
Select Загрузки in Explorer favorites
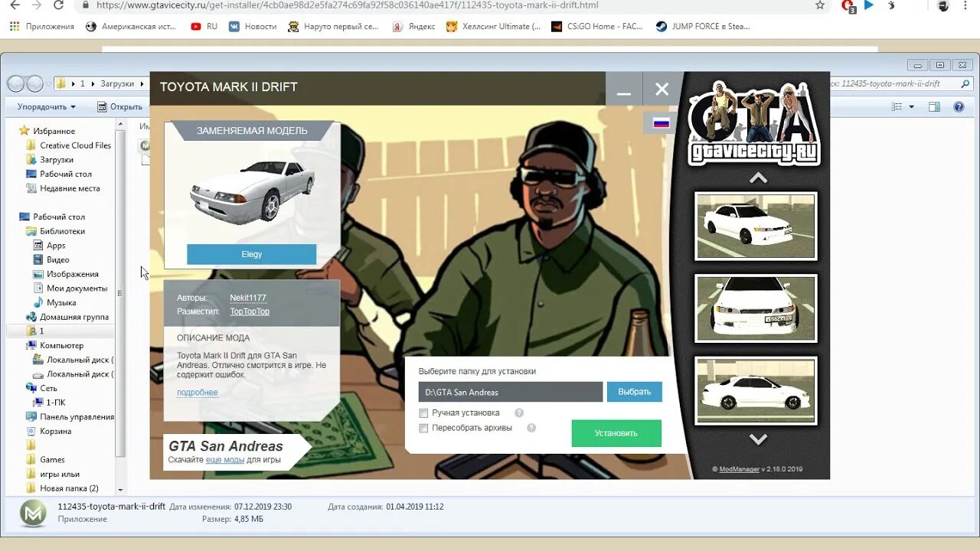click(50, 160)
